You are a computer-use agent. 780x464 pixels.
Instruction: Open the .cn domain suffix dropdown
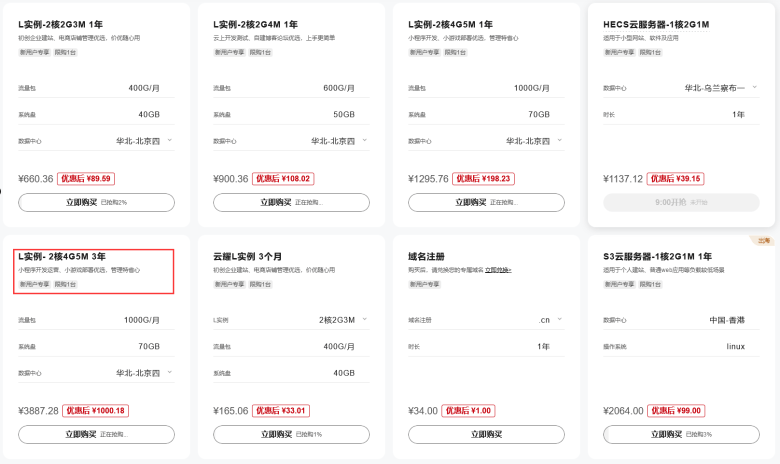pos(551,320)
